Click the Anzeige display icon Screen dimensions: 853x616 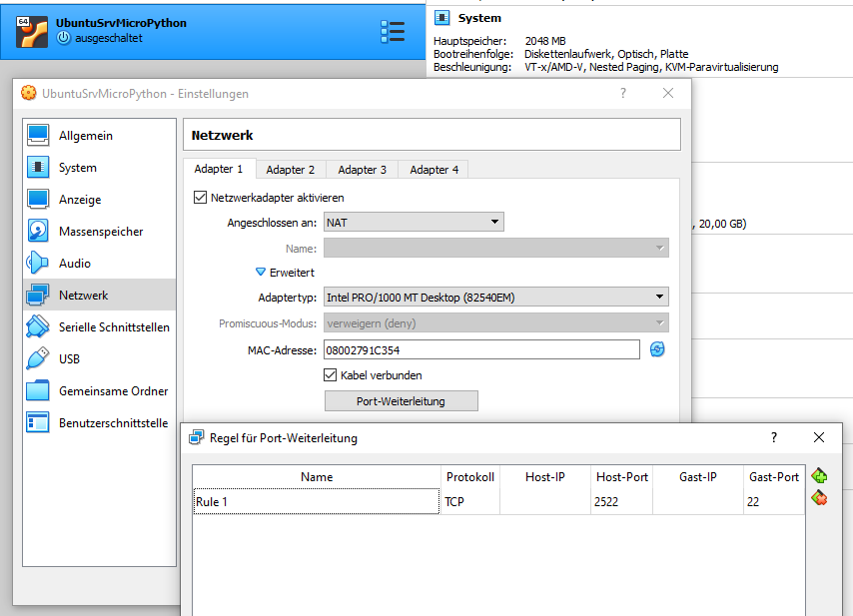point(38,200)
